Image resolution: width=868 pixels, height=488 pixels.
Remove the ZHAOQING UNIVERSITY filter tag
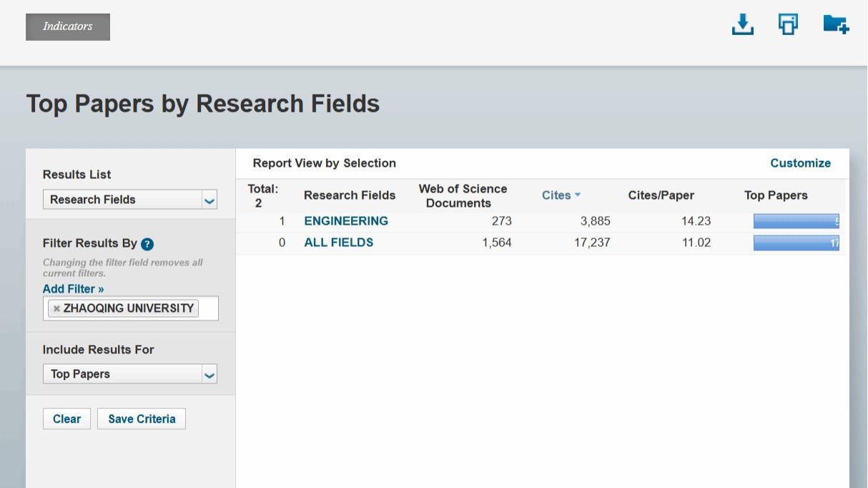(x=57, y=308)
